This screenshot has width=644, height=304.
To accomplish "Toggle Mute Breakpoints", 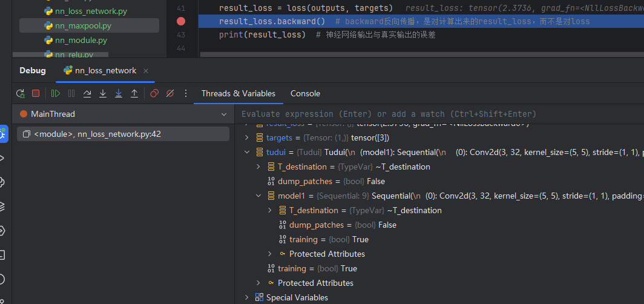I will tap(169, 94).
